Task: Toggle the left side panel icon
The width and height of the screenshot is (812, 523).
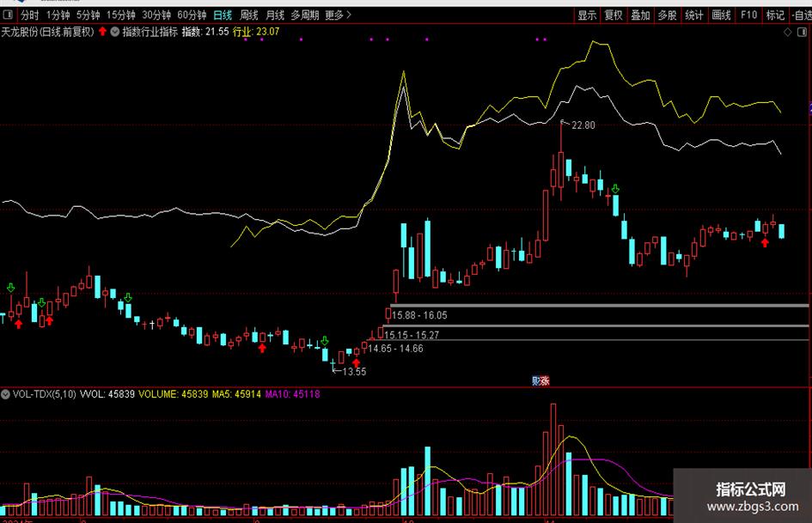Action: tap(8, 15)
